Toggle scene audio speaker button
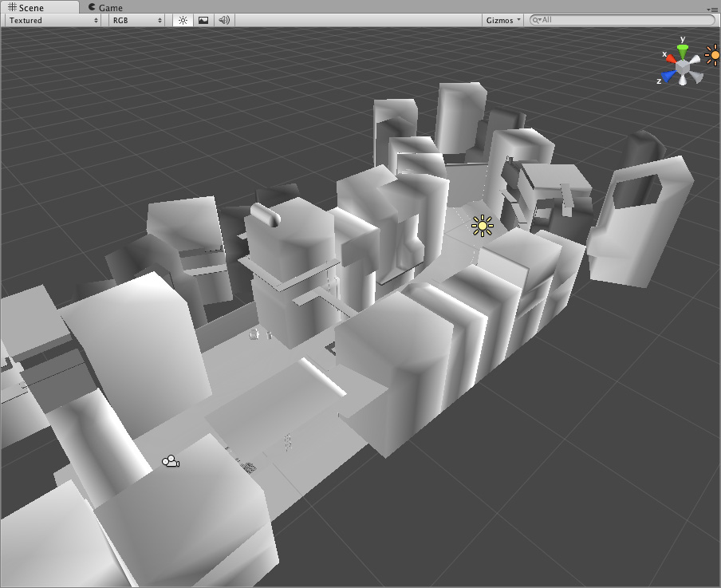 coord(224,20)
